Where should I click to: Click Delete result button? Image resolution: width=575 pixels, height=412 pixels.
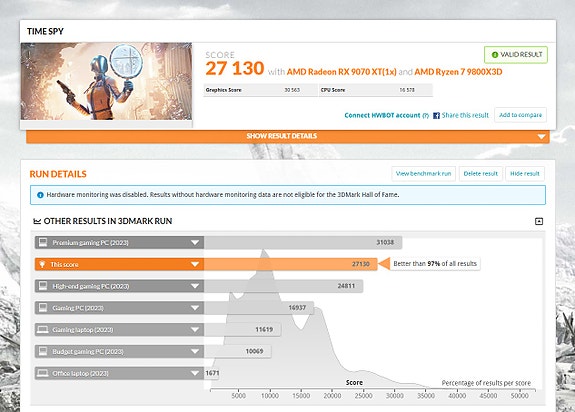(x=480, y=173)
